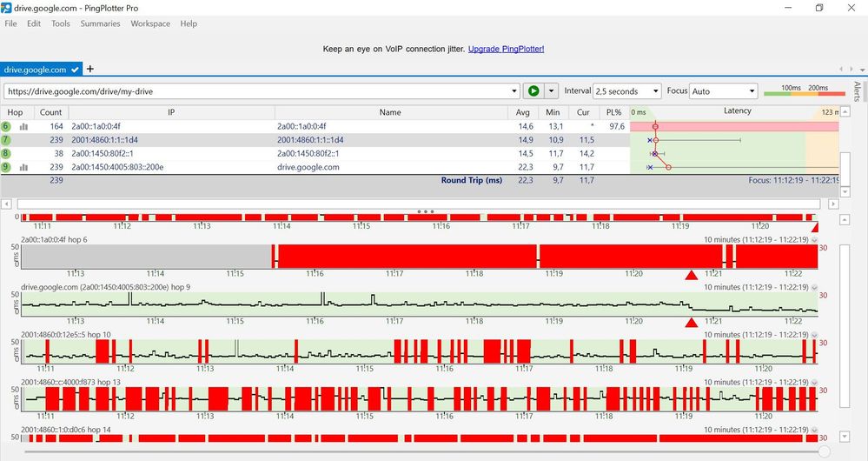This screenshot has width=868, height=461.
Task: Open the Interval dropdown showing 2,5 seconds
Action: tap(626, 90)
